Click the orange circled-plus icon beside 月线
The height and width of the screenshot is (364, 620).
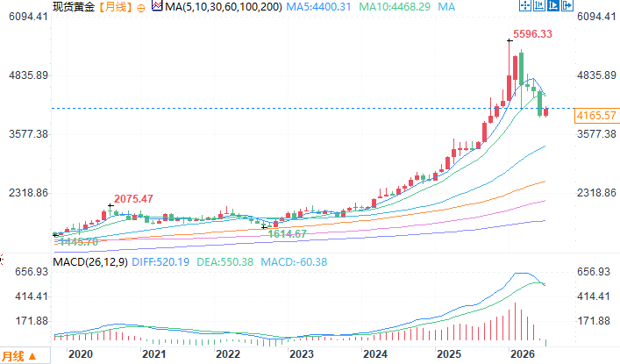coord(141,8)
